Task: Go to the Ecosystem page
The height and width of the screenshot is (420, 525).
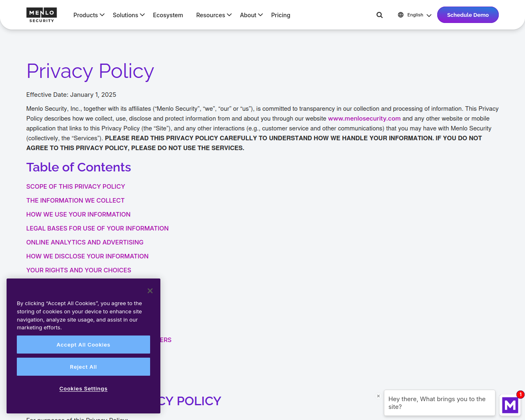Action: 168,15
